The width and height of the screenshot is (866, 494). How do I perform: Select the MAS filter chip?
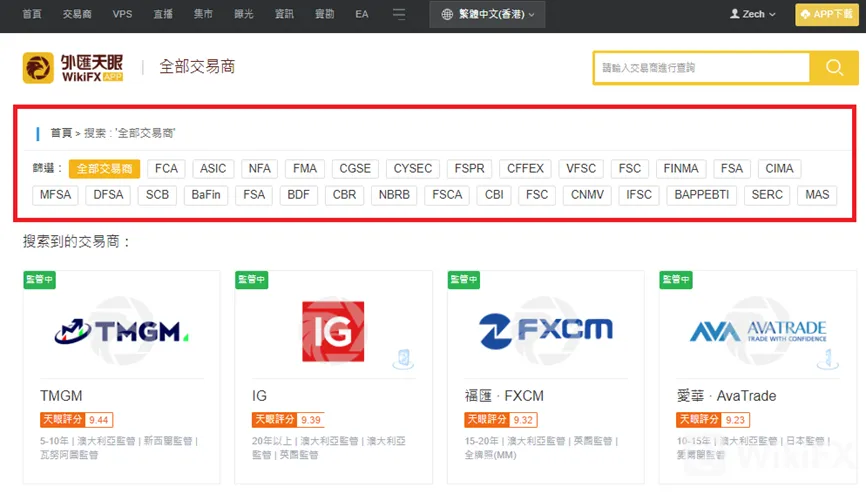817,195
